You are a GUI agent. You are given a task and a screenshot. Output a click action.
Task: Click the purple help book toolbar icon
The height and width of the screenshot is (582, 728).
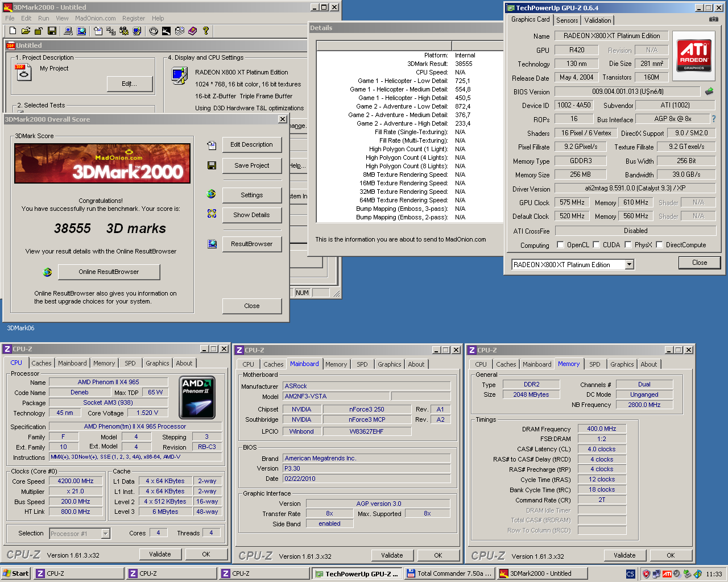point(193,31)
